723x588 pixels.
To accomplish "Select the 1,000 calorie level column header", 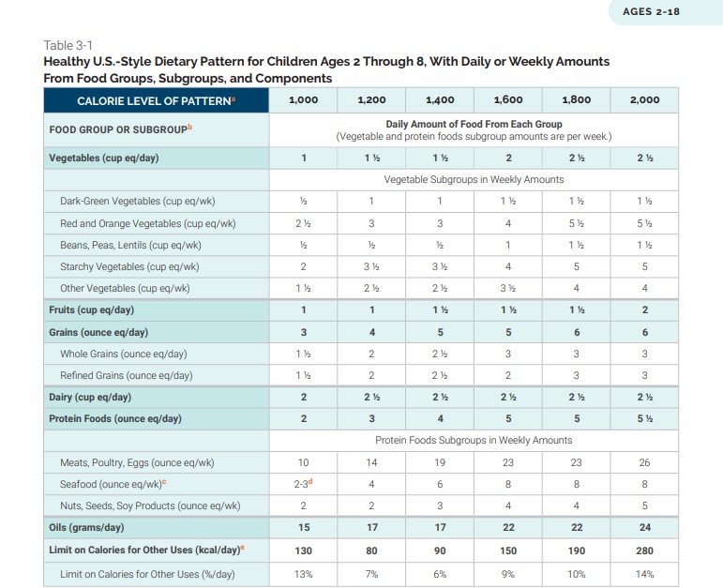I will tap(303, 99).
